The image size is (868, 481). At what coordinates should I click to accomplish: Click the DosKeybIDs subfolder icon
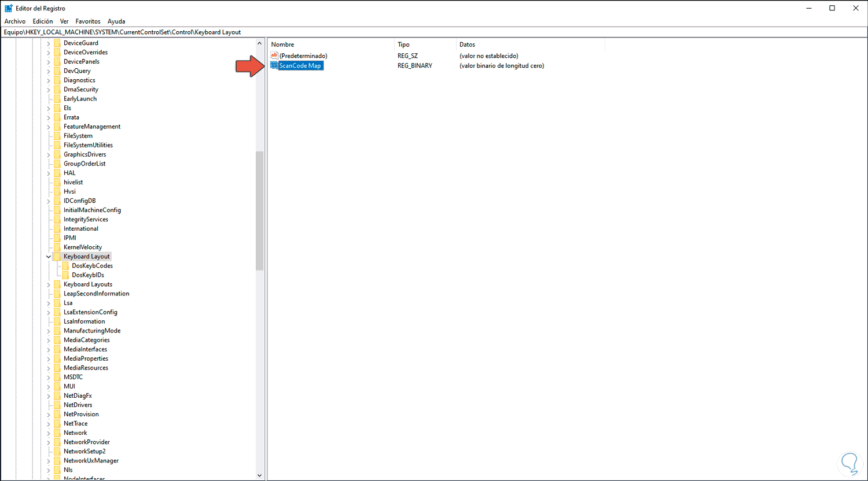point(65,275)
